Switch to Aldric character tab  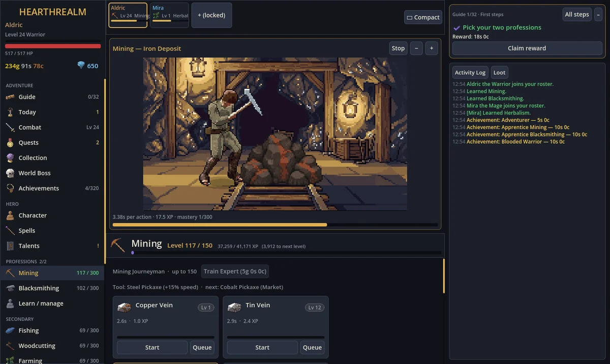pyautogui.click(x=128, y=15)
